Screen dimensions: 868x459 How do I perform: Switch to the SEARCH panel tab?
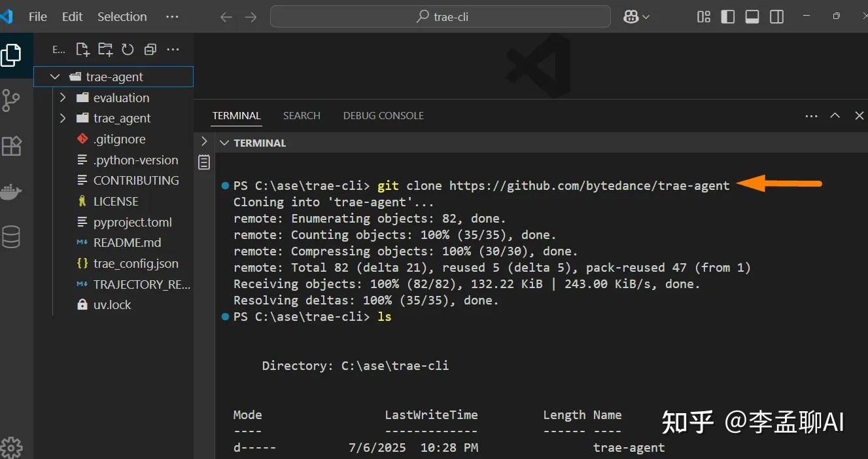click(302, 116)
